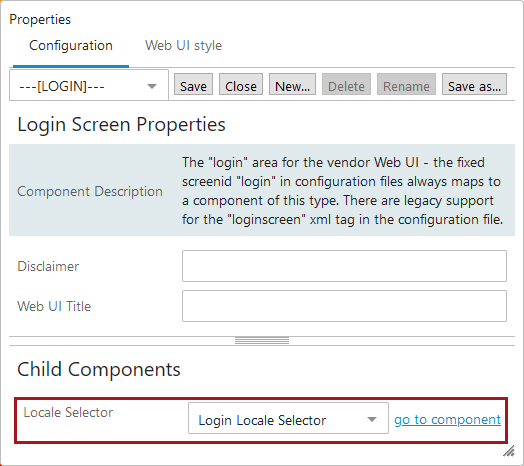Image resolution: width=524 pixels, height=466 pixels.
Task: Click the Component Description text block
Action: (343, 191)
